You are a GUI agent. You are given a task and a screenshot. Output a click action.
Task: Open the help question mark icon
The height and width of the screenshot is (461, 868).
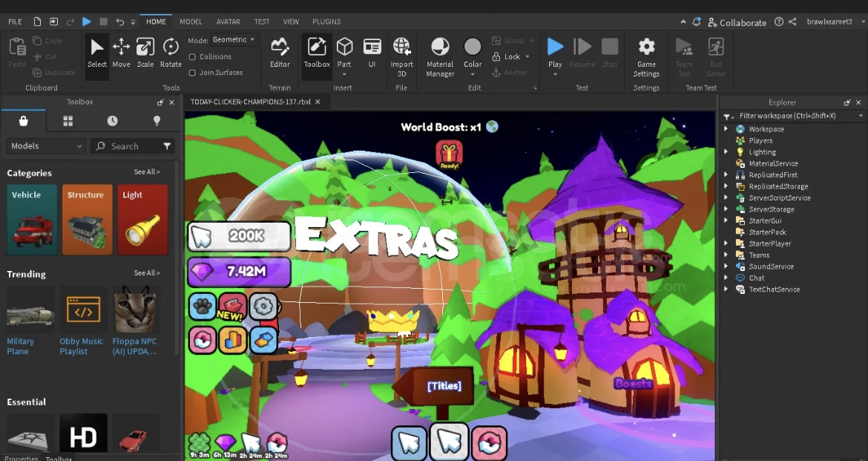pyautogui.click(x=779, y=22)
